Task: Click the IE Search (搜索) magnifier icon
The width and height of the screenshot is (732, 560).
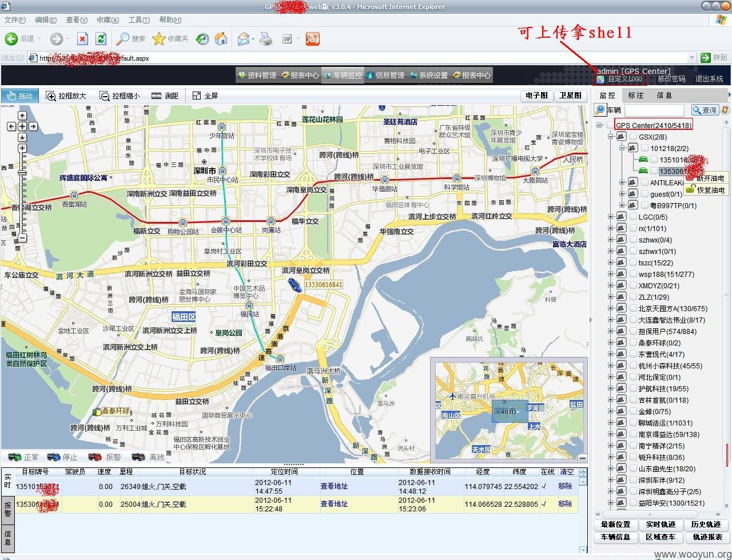Action: [x=122, y=39]
